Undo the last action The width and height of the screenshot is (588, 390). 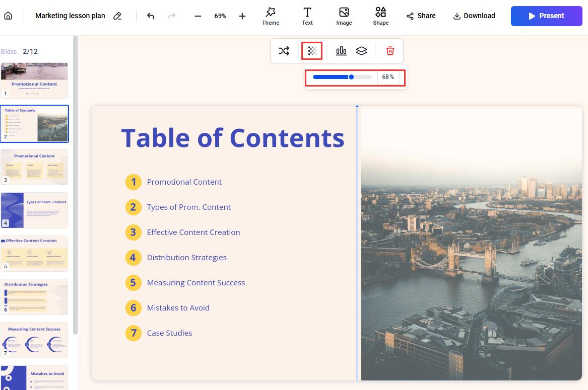[x=151, y=16]
